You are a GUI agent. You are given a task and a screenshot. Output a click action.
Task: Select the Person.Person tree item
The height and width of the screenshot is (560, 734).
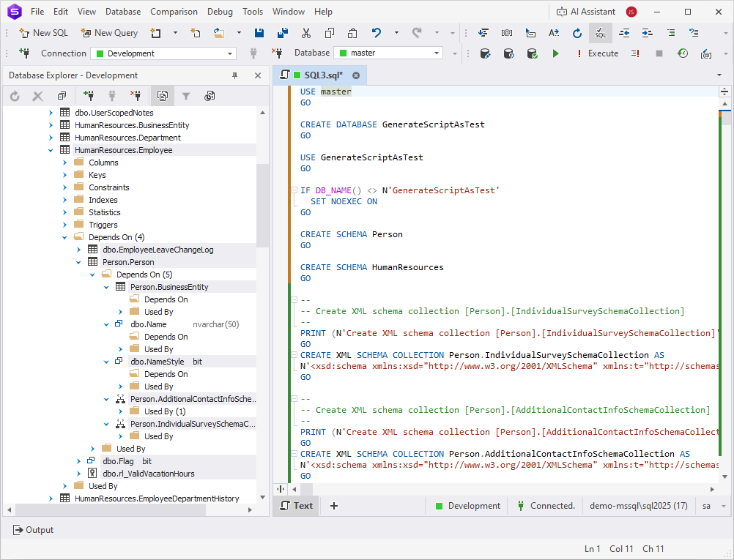pyautogui.click(x=128, y=262)
